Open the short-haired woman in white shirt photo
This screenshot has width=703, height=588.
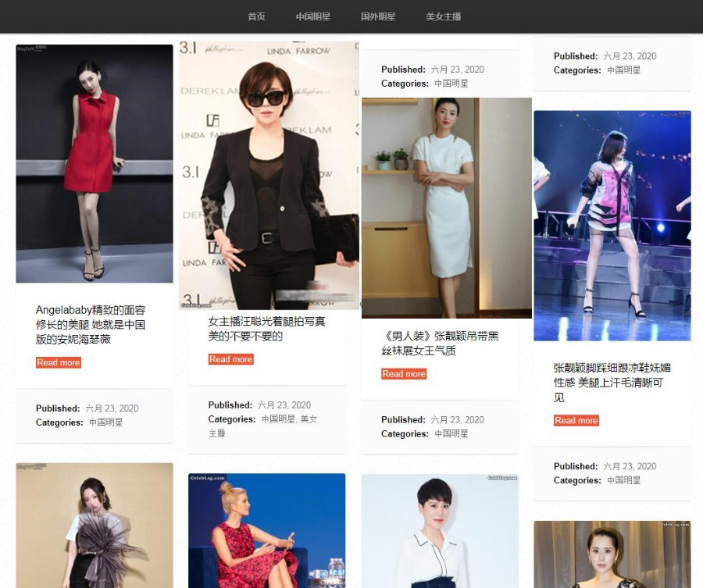(x=440, y=531)
